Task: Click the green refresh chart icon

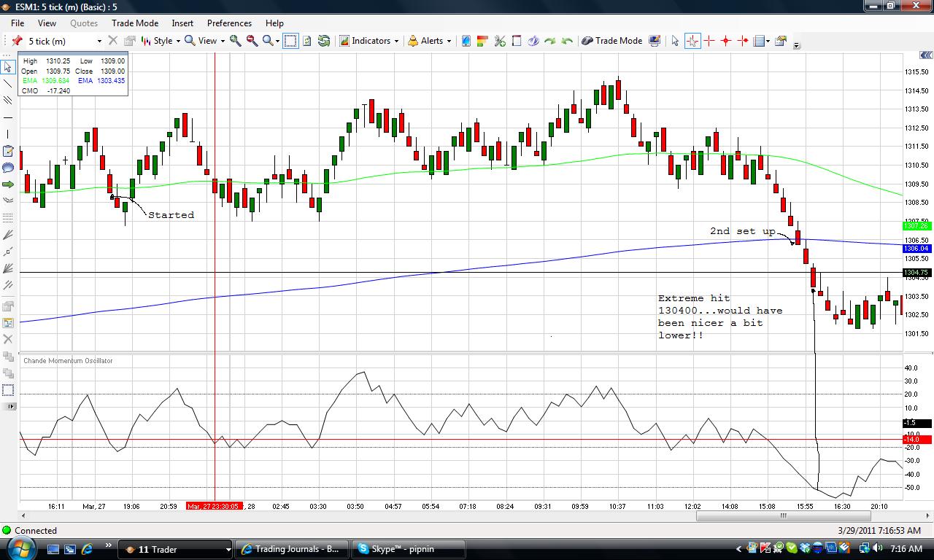Action: (324, 41)
